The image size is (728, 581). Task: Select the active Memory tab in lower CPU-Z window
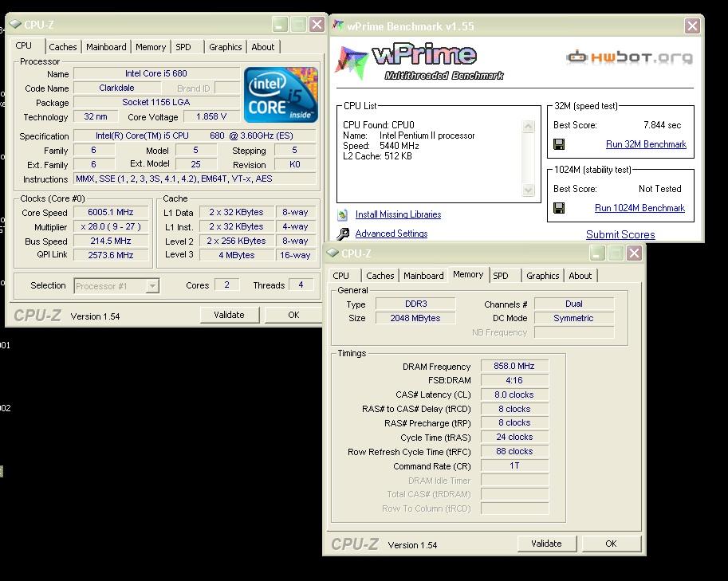pyautogui.click(x=468, y=274)
